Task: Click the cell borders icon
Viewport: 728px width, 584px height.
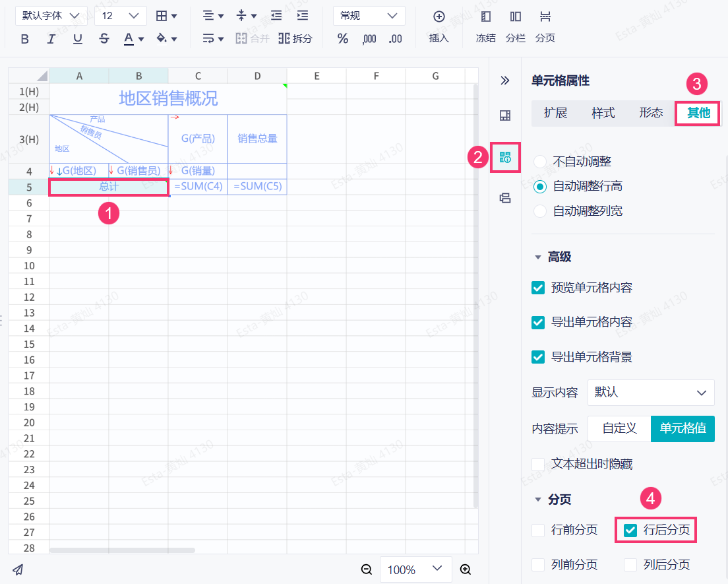Action: coord(161,16)
